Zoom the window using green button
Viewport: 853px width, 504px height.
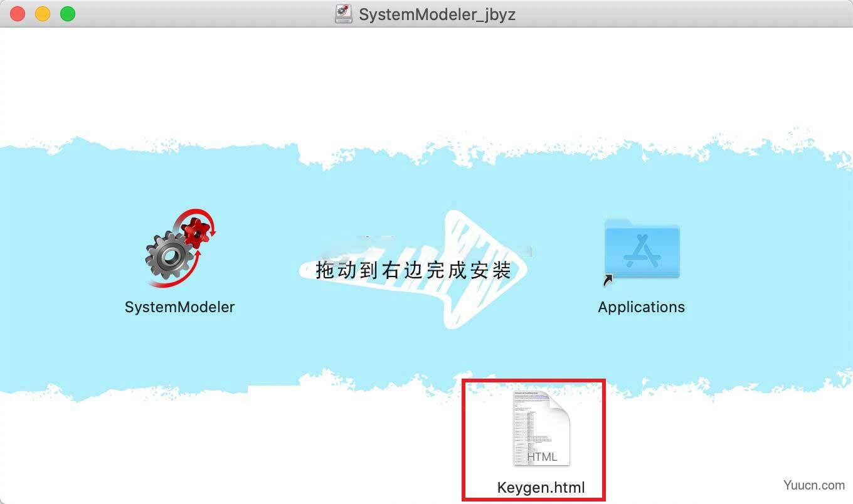68,14
